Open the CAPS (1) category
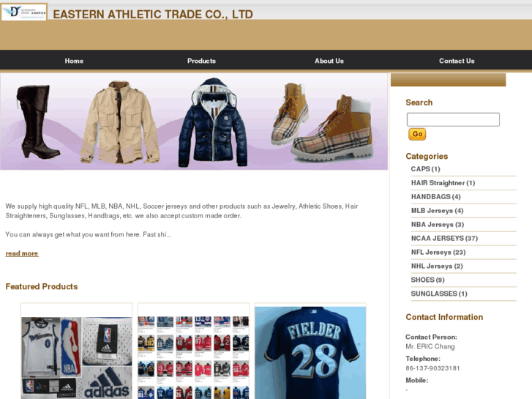Screen dimensions: 532x399 (x=425, y=169)
